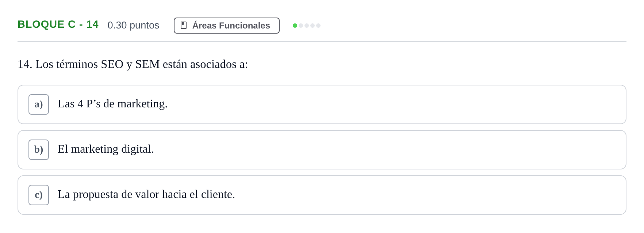Click text "La propuesta de valor hacia el cliente."
The image size is (644, 233).
(x=146, y=194)
